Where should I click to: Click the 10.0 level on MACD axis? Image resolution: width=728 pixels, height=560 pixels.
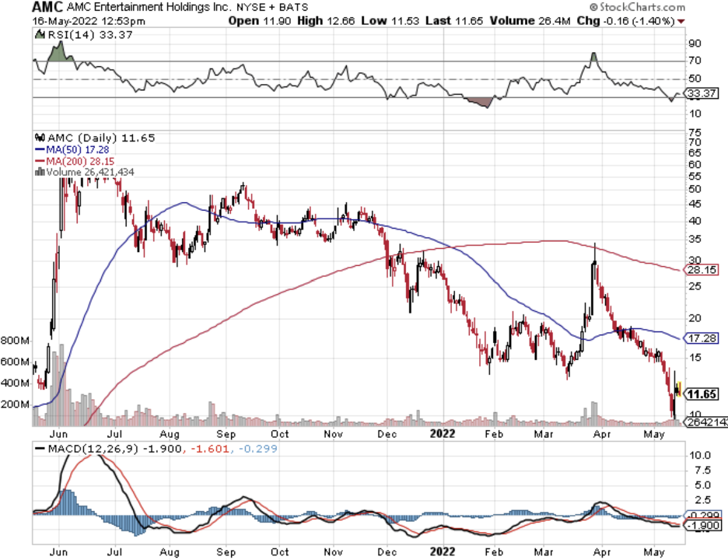[x=700, y=456]
